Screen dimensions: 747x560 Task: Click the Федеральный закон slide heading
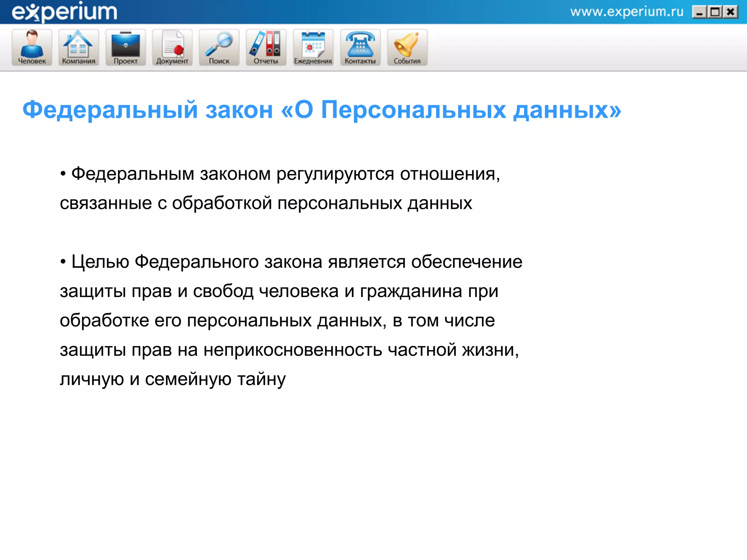pyautogui.click(x=321, y=110)
